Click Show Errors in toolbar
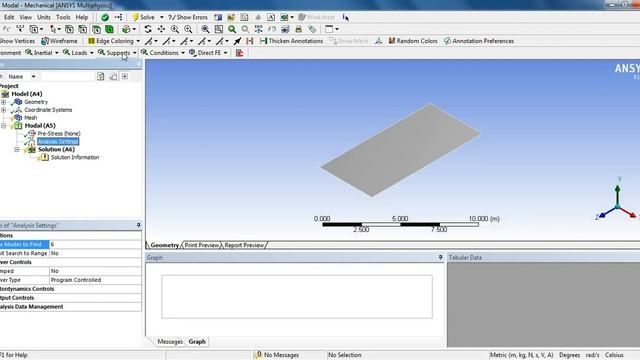 click(188, 17)
